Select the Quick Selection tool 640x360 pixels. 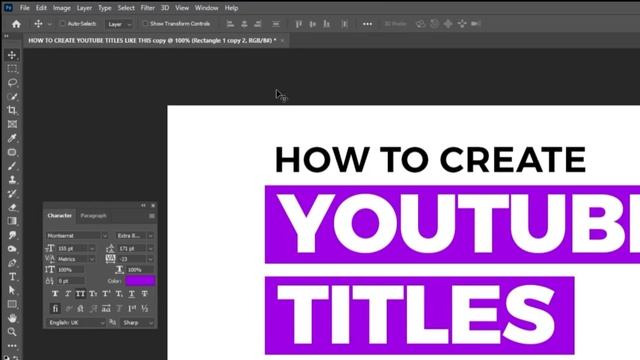[12, 96]
